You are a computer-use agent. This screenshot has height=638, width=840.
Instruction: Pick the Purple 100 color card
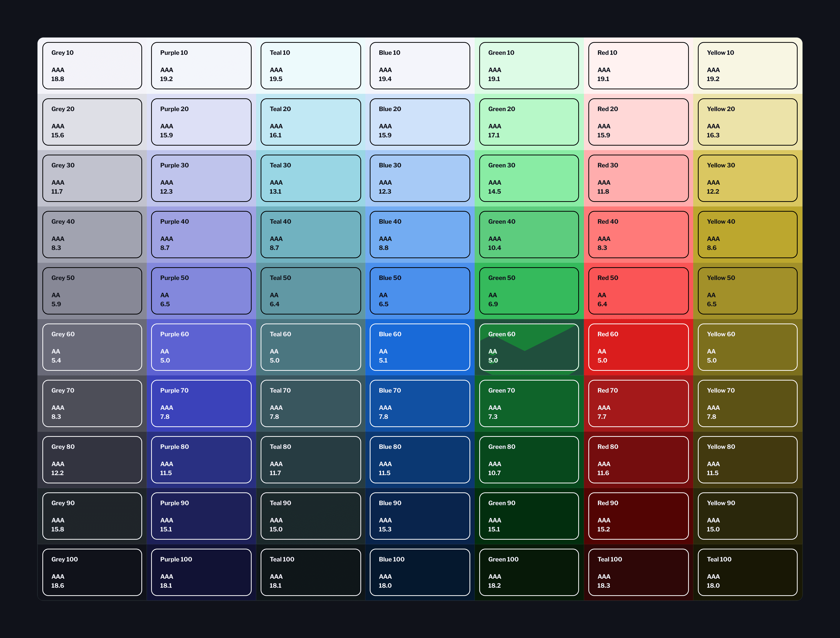[201, 572]
